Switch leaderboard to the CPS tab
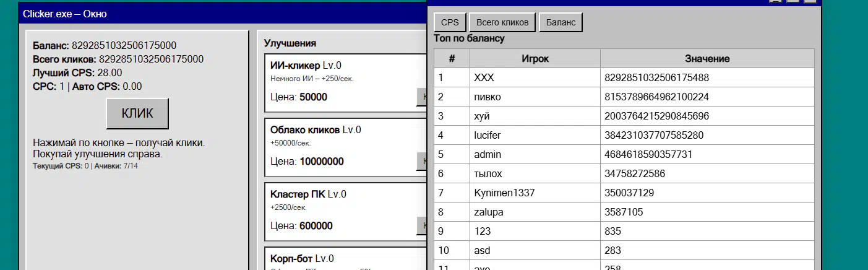 coord(450,22)
